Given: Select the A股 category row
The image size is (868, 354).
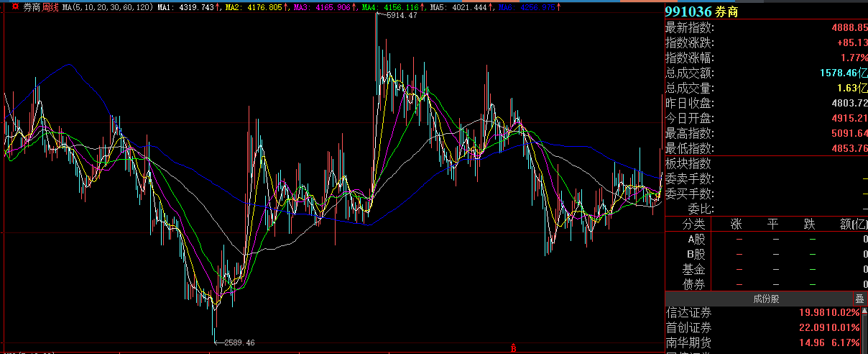Looking at the screenshot, I should (696, 240).
